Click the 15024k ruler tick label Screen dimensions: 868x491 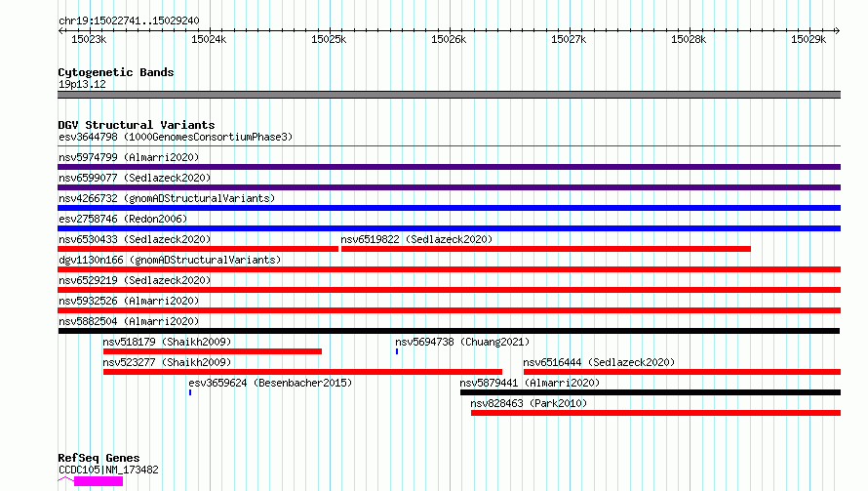[x=209, y=39]
